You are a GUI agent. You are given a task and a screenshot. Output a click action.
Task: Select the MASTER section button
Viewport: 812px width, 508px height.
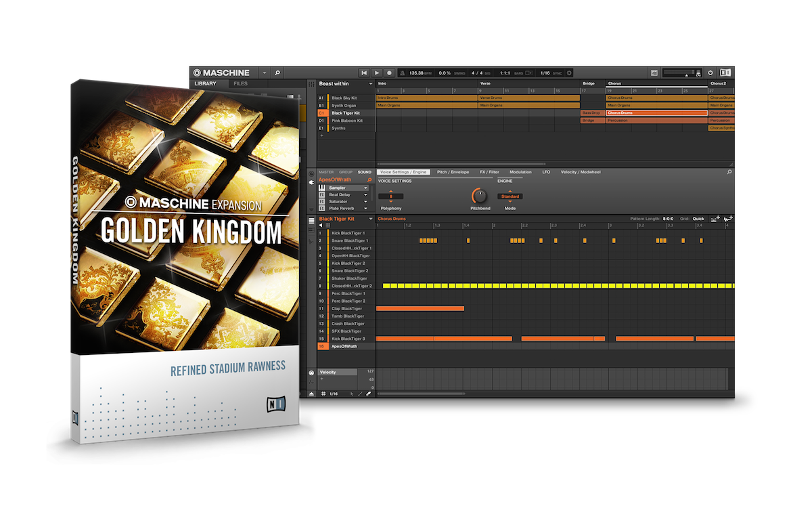click(x=326, y=172)
